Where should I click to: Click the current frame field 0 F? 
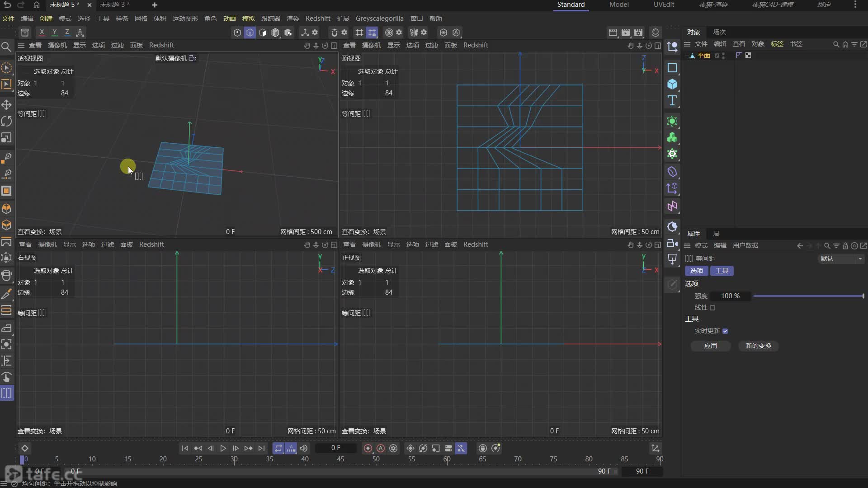click(335, 448)
